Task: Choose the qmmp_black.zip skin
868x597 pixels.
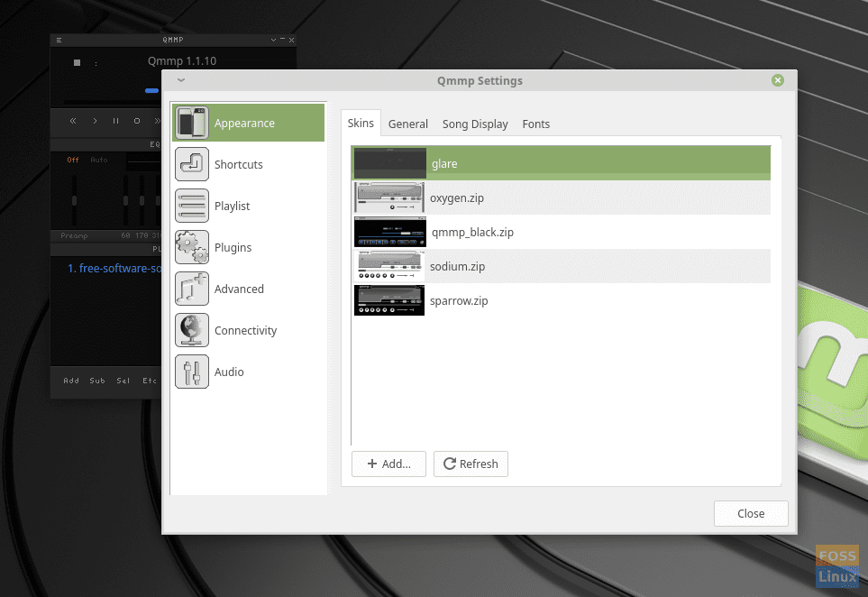Action: point(562,232)
